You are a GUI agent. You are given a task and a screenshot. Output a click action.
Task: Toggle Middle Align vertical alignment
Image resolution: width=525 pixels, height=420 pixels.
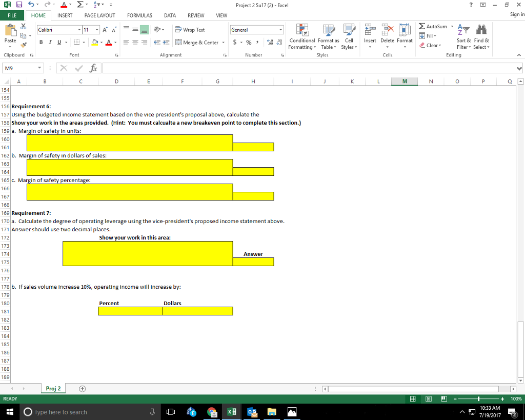tap(135, 30)
